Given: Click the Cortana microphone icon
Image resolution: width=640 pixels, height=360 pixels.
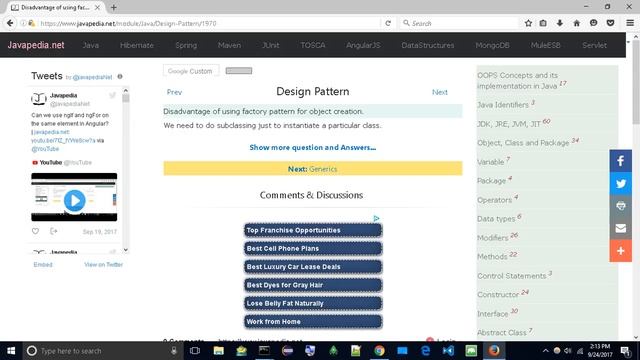Looking at the screenshot, I should pyautogui.click(x=174, y=351).
